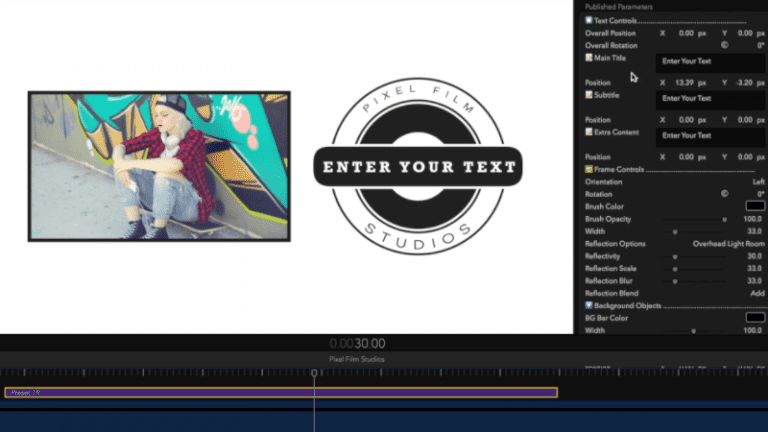Click the Subtitle Position X value

tap(686, 120)
